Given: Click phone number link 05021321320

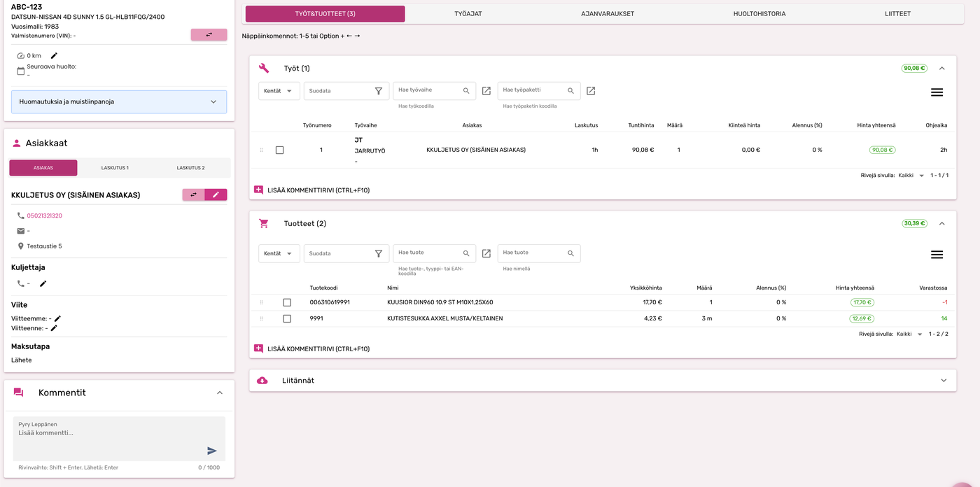Looking at the screenshot, I should [x=45, y=216].
